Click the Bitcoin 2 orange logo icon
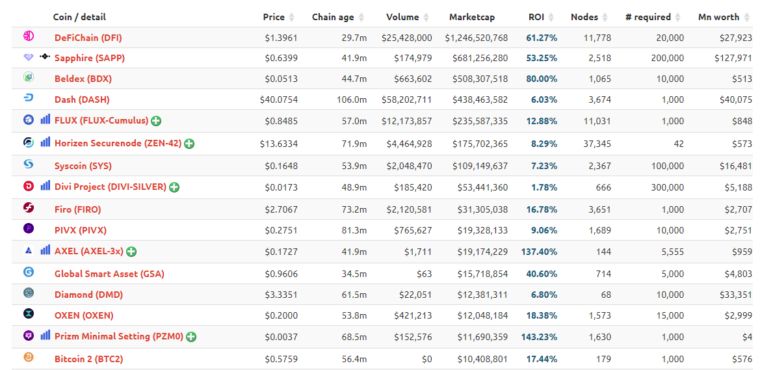760x370 pixels. point(29,357)
